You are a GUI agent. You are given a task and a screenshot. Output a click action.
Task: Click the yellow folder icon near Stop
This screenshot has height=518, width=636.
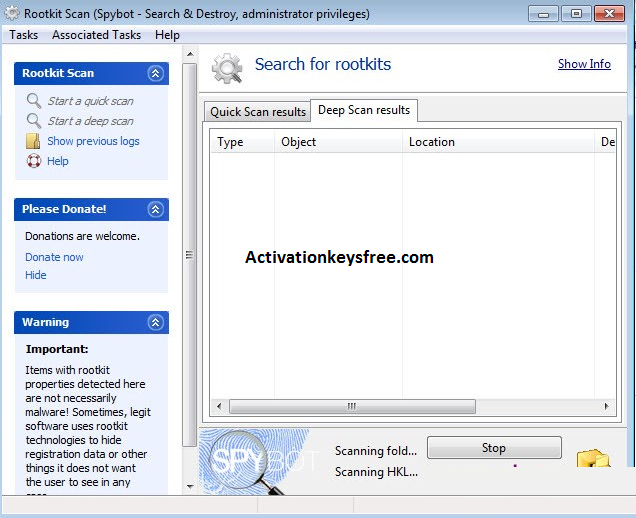point(594,458)
